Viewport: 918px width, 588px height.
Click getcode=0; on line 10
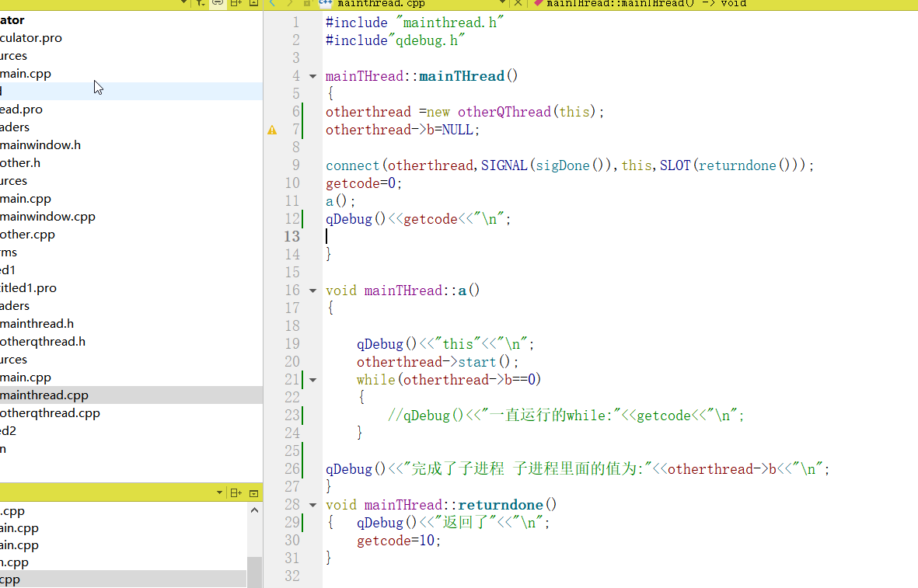point(364,184)
